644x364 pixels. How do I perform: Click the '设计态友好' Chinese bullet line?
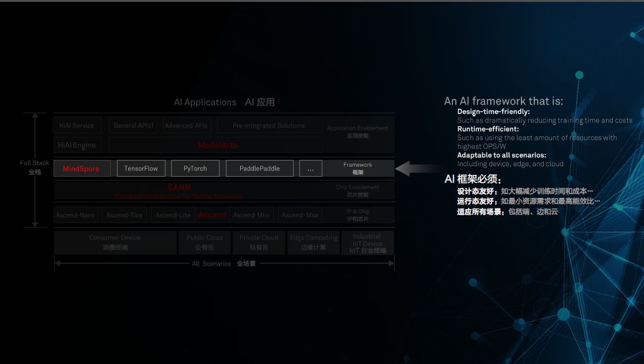pyautogui.click(x=525, y=191)
